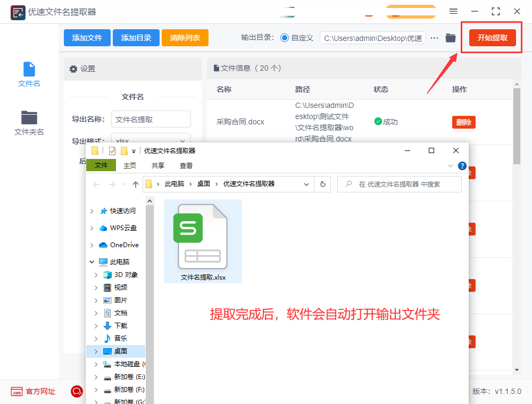
Task: Open the output folder icon next to path
Action: coord(451,38)
